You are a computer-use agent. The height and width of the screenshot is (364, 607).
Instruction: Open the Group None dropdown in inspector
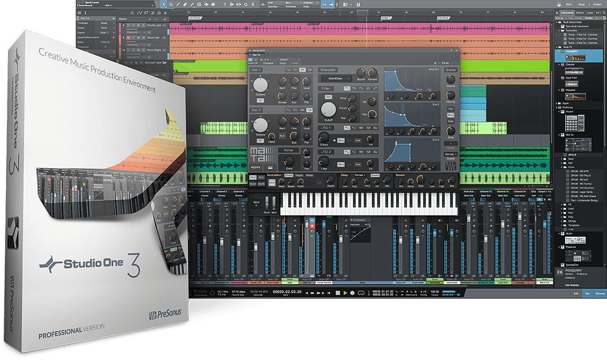pos(105,28)
